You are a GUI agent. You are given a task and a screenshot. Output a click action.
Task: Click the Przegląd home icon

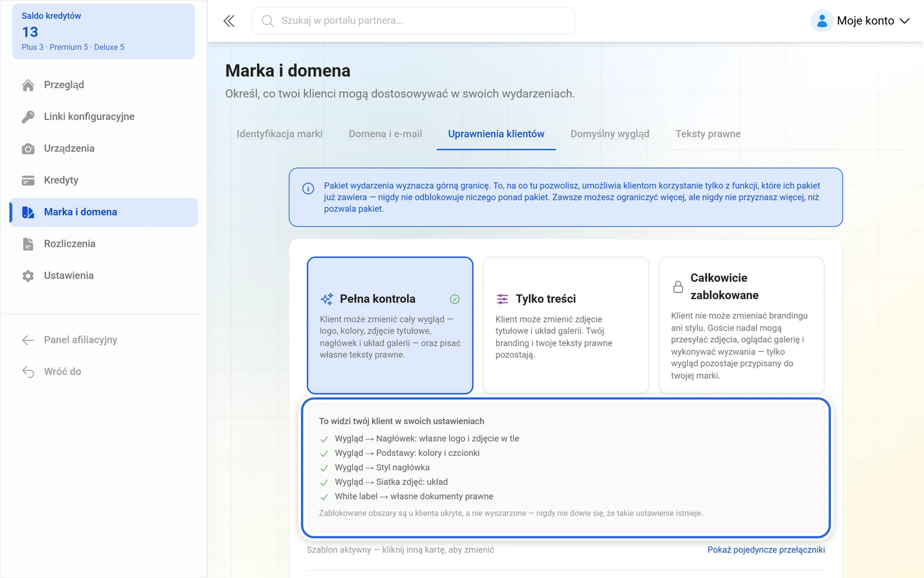coord(28,85)
